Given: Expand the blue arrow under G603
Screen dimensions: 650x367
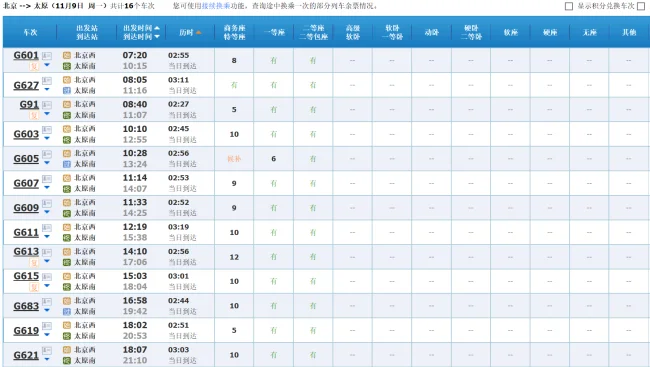Looking at the screenshot, I should [47, 139].
